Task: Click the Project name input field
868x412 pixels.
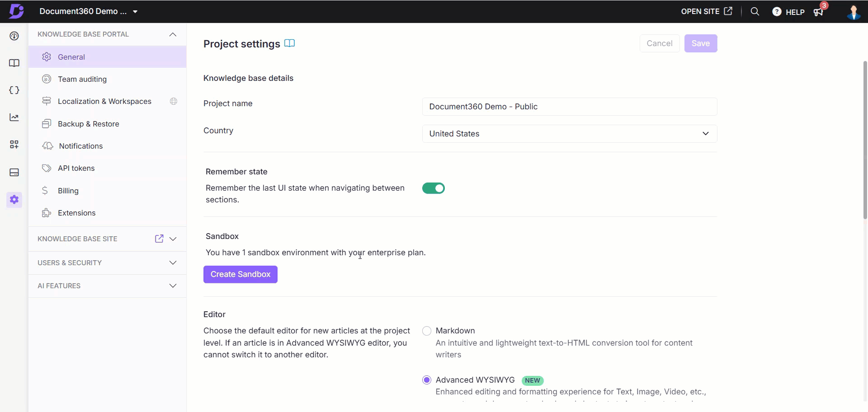Action: [x=570, y=107]
